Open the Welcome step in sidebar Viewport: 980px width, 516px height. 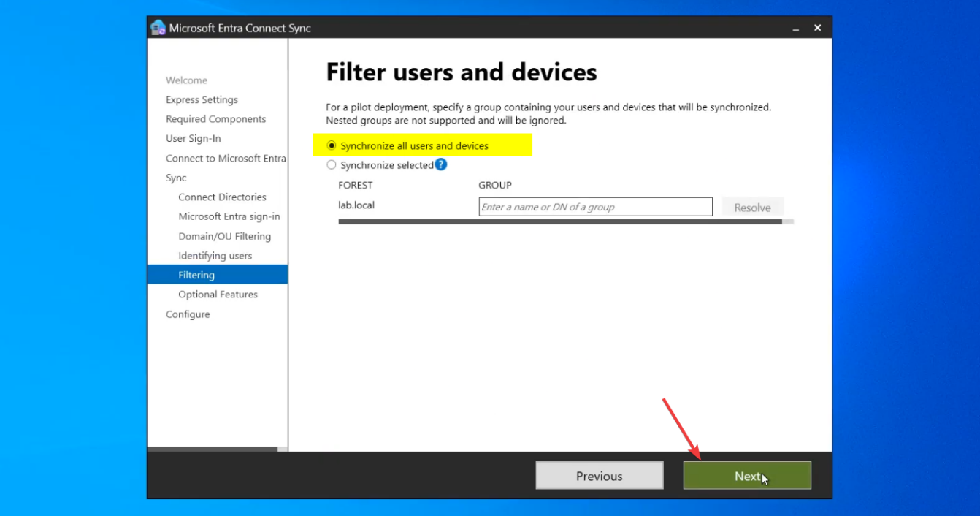[186, 80]
